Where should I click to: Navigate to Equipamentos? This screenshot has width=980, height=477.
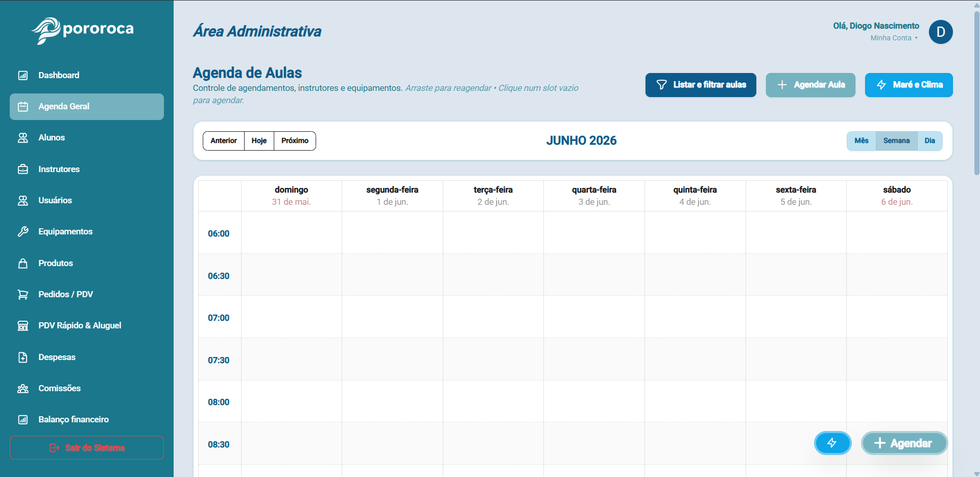click(87, 232)
